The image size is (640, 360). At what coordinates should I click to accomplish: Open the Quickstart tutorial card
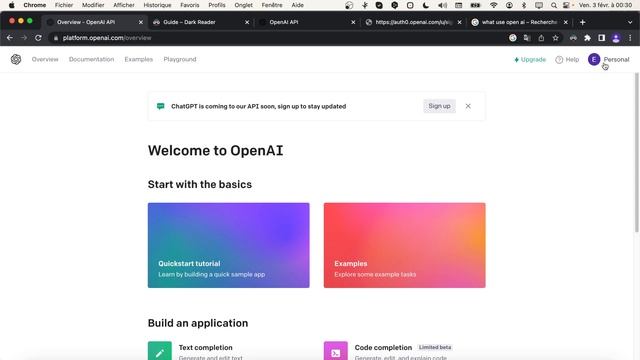click(x=229, y=245)
